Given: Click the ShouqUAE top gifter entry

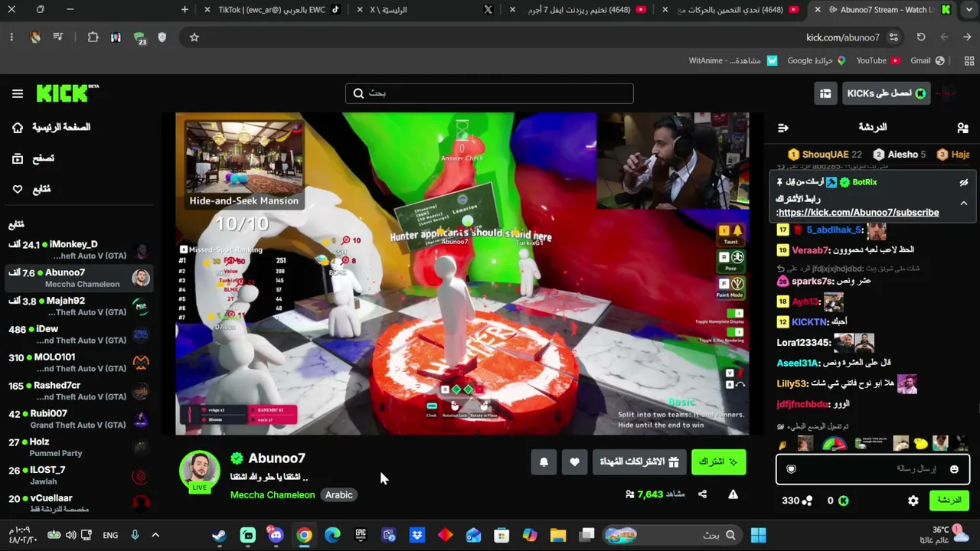Looking at the screenshot, I should (x=825, y=155).
